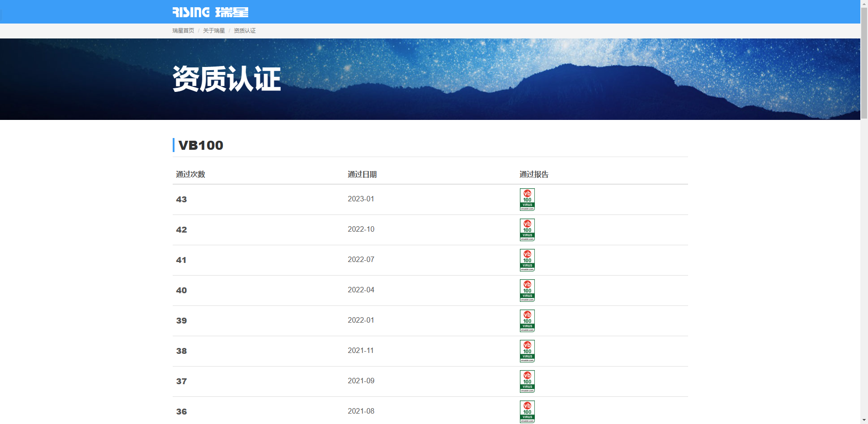Click 资质认证 breadcrumb item

[245, 31]
